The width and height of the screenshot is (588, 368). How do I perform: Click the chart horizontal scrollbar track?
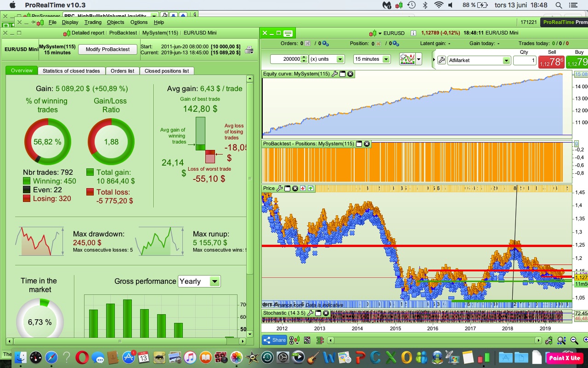click(434, 340)
